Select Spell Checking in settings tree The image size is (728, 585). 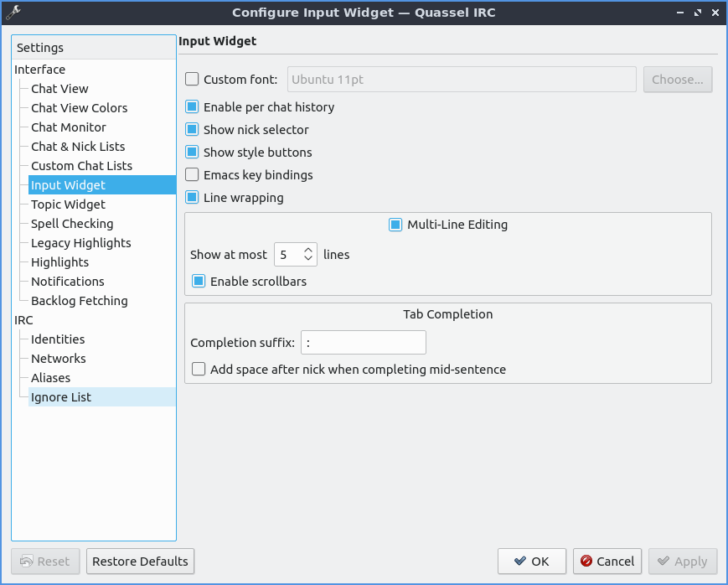coord(72,224)
